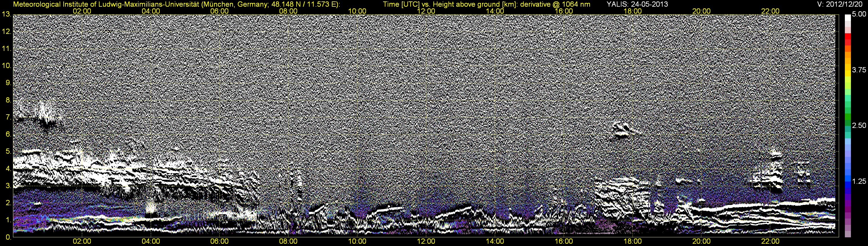Click the 04:00 label on the bottom time axis
Screen dimensions: 868x246
pos(151,241)
